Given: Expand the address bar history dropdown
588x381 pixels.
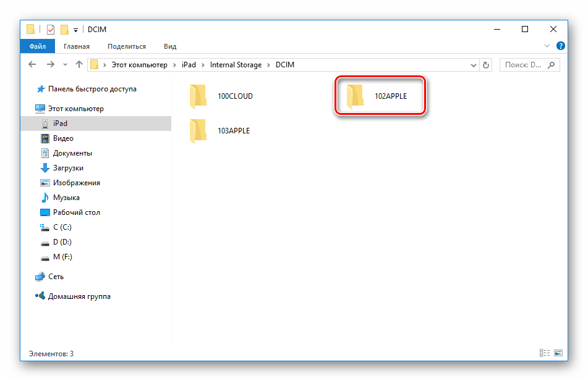Looking at the screenshot, I should (x=473, y=65).
